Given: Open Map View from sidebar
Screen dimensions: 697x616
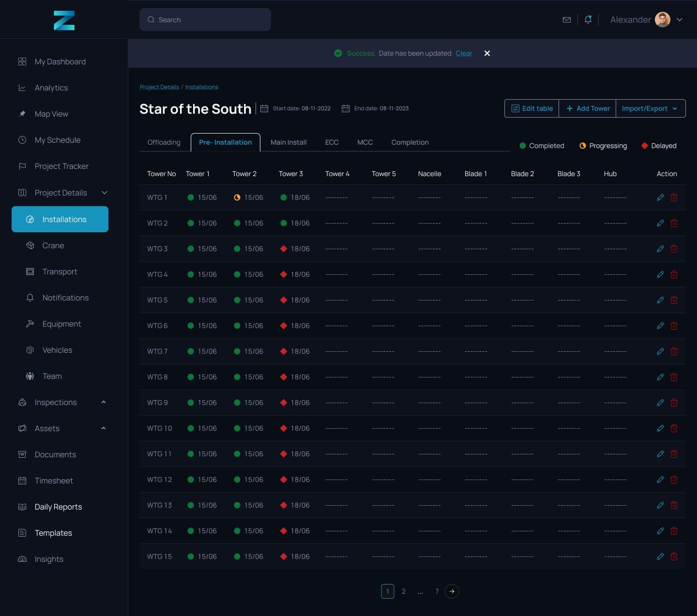Looking at the screenshot, I should 51,114.
